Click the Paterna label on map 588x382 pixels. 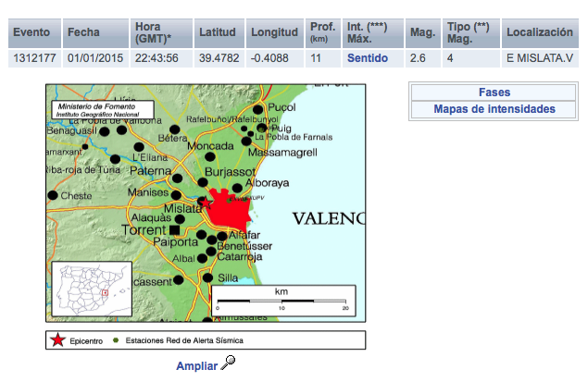point(150,171)
